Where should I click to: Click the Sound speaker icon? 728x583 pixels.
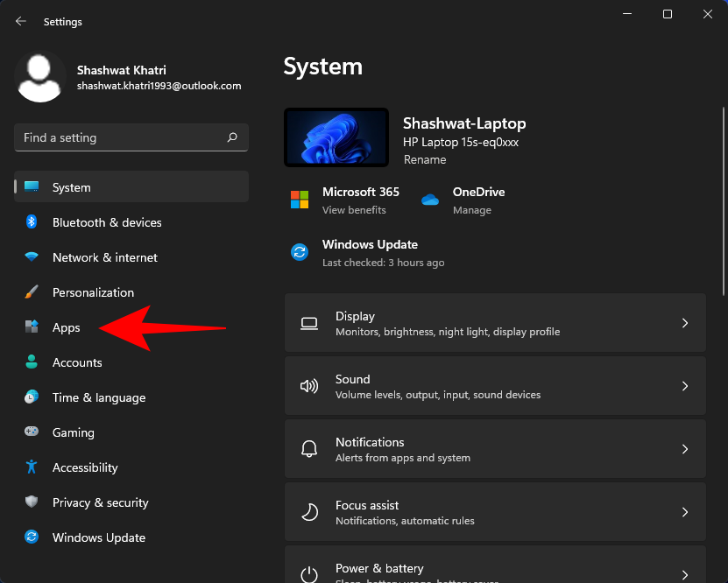click(309, 386)
